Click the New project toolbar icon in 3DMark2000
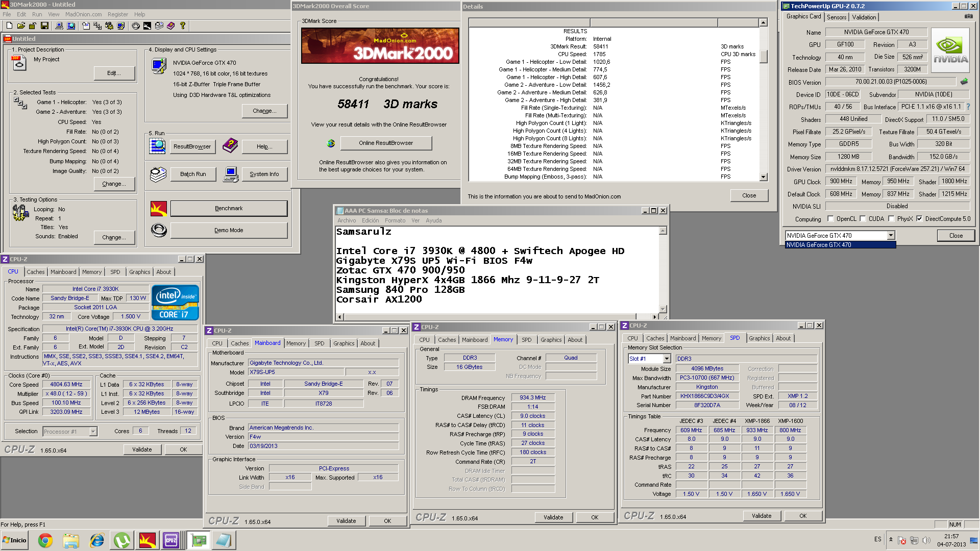The width and height of the screenshot is (980, 551). coord(9,26)
